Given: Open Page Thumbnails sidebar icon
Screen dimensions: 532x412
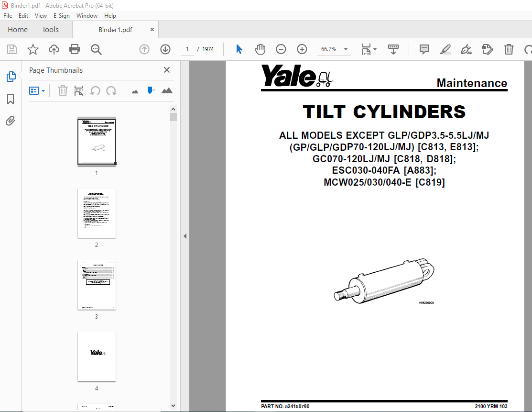Looking at the screenshot, I should pyautogui.click(x=11, y=77).
